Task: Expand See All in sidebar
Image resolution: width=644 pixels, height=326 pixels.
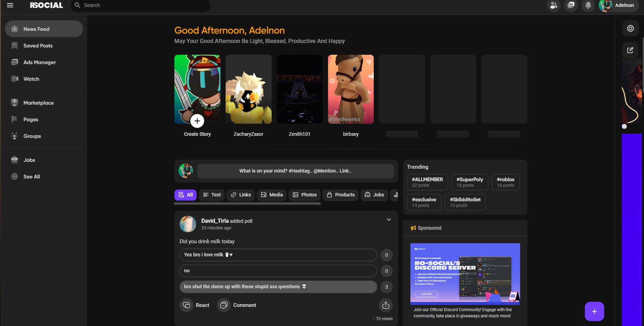Action: click(31, 177)
